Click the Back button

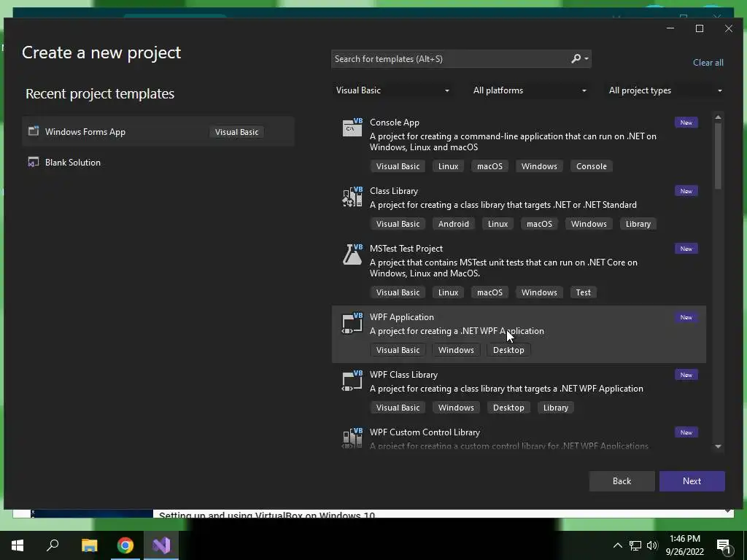[622, 481]
